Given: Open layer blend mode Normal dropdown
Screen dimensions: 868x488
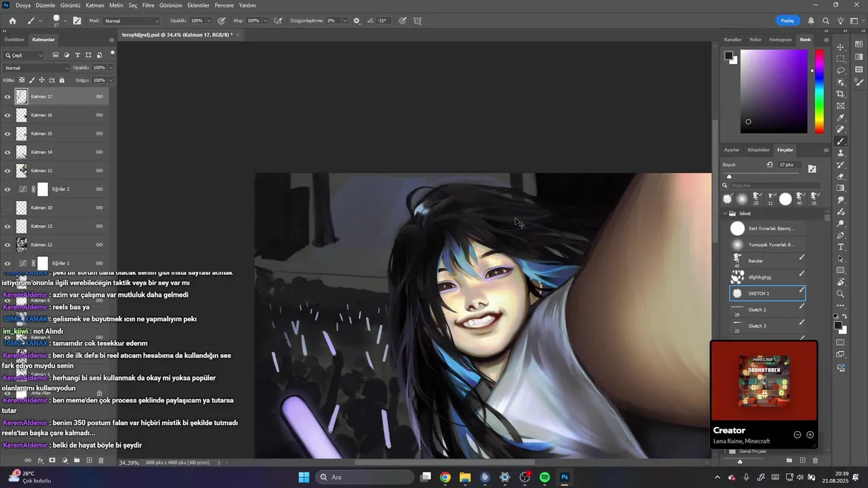Looking at the screenshot, I should (x=37, y=68).
